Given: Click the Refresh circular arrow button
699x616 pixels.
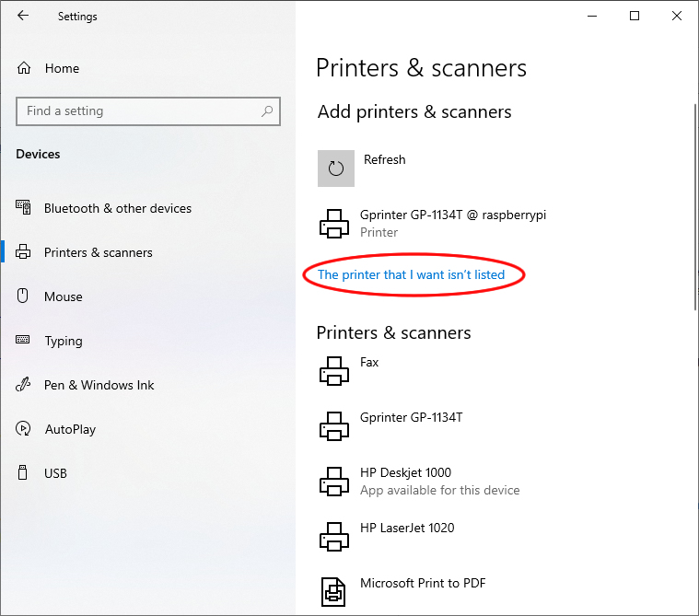Looking at the screenshot, I should (336, 169).
